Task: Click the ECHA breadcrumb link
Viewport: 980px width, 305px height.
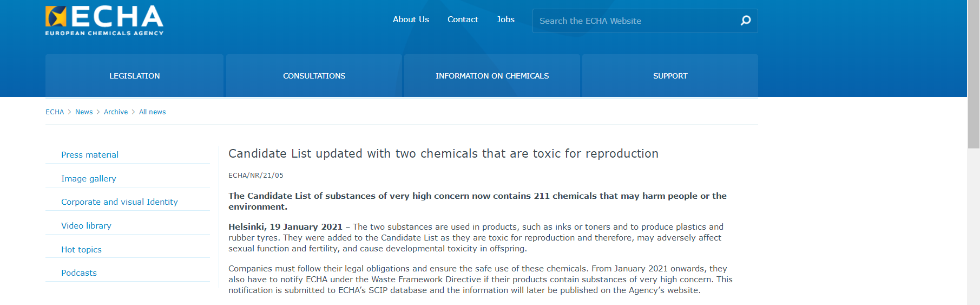Action: click(55, 112)
